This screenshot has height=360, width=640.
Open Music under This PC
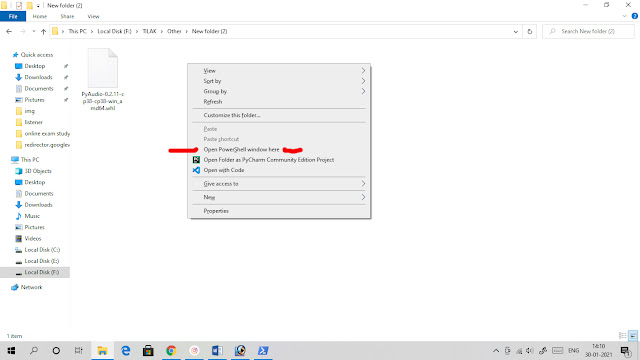[32, 216]
